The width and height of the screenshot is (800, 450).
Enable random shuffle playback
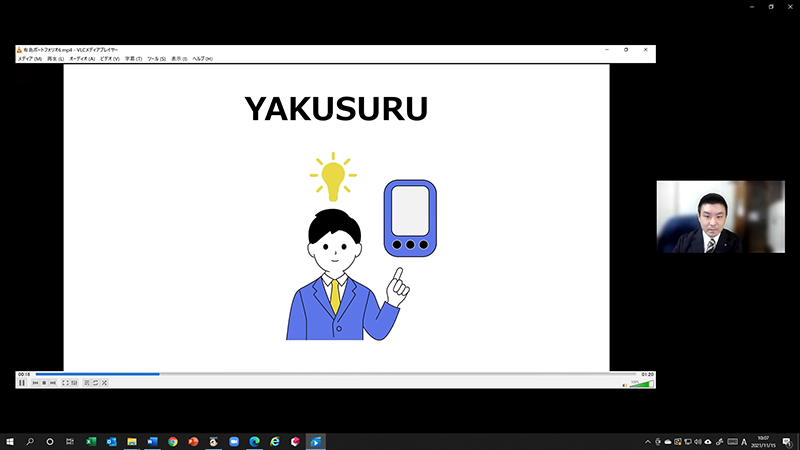point(105,383)
